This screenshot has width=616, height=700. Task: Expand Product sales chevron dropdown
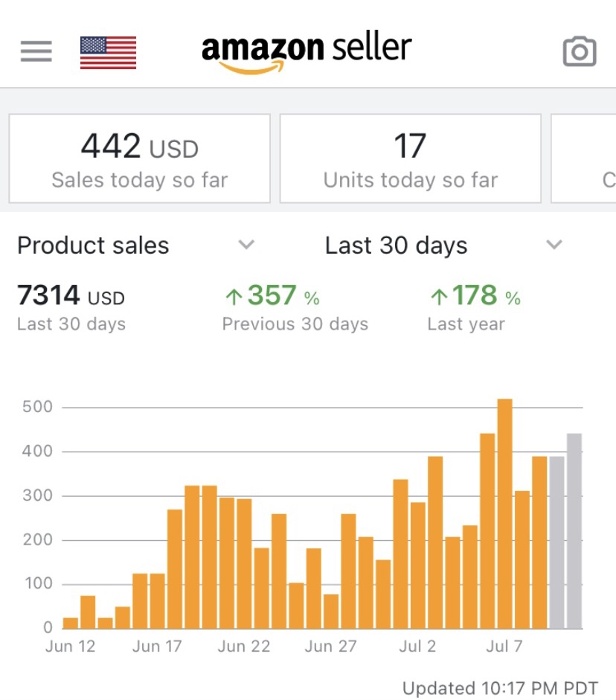[x=246, y=245]
